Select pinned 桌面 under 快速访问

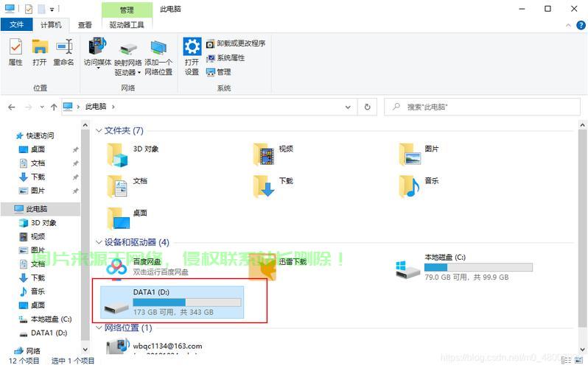[x=38, y=149]
